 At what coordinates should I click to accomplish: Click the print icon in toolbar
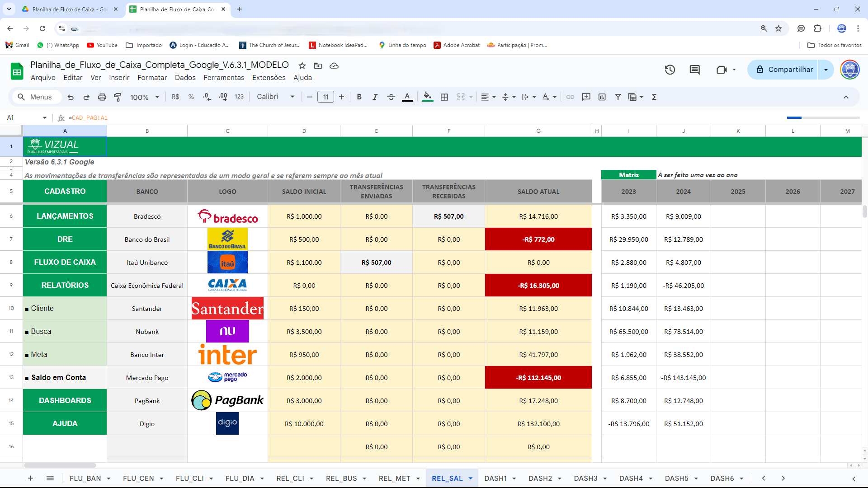tap(102, 97)
